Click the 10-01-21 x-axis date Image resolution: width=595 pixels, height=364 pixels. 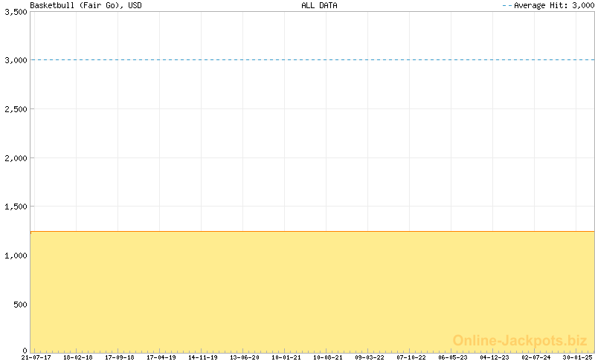[286, 357]
